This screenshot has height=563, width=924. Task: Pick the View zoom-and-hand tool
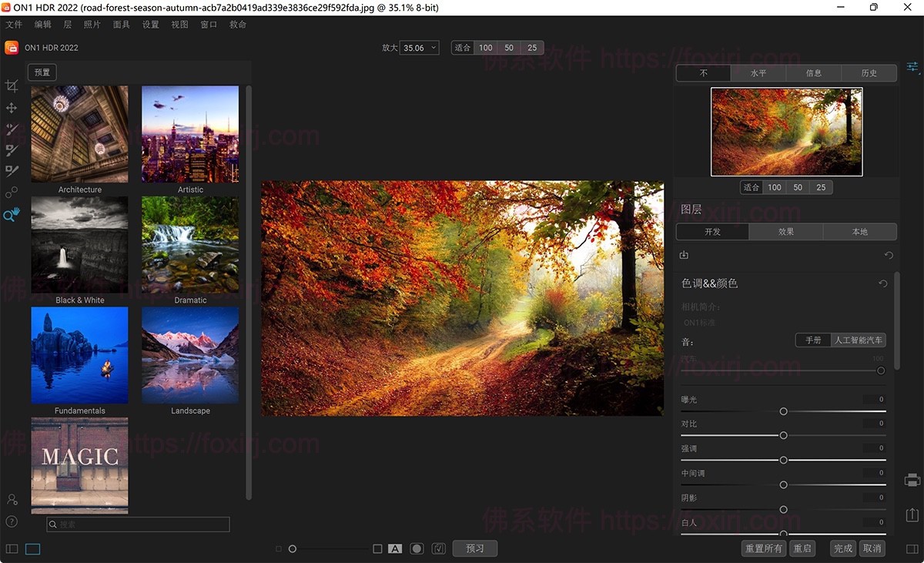click(12, 214)
